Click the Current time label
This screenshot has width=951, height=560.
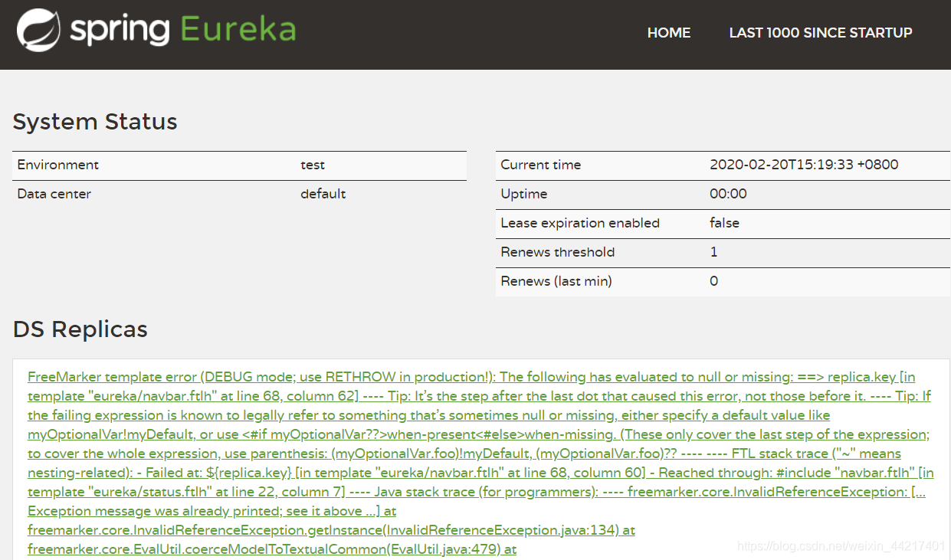pyautogui.click(x=541, y=165)
